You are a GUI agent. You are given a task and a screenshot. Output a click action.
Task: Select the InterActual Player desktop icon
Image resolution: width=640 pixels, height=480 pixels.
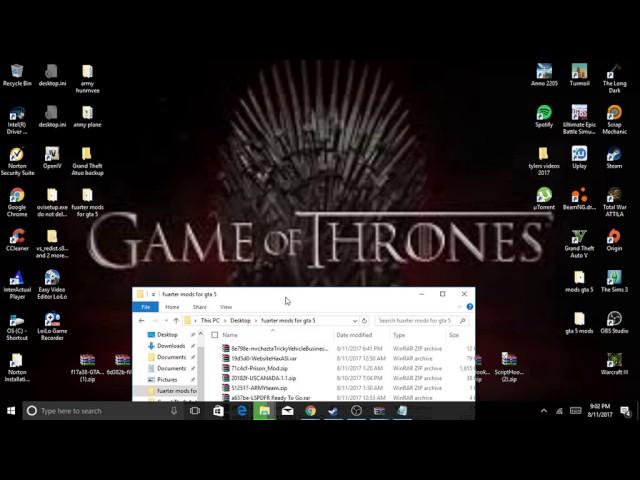coord(17,284)
